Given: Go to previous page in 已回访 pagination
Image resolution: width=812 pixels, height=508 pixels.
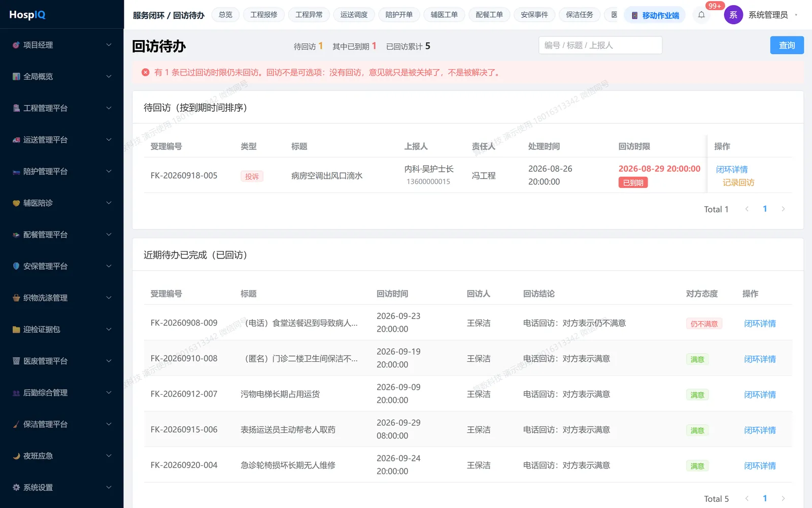Looking at the screenshot, I should point(747,499).
